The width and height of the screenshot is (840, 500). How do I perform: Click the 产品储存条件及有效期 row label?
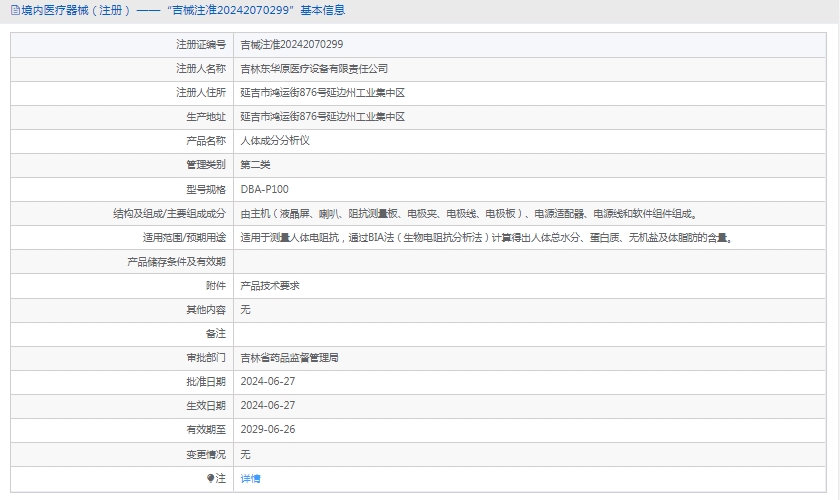(x=176, y=262)
